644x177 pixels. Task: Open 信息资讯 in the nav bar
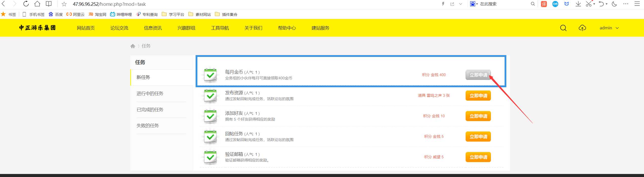click(153, 28)
